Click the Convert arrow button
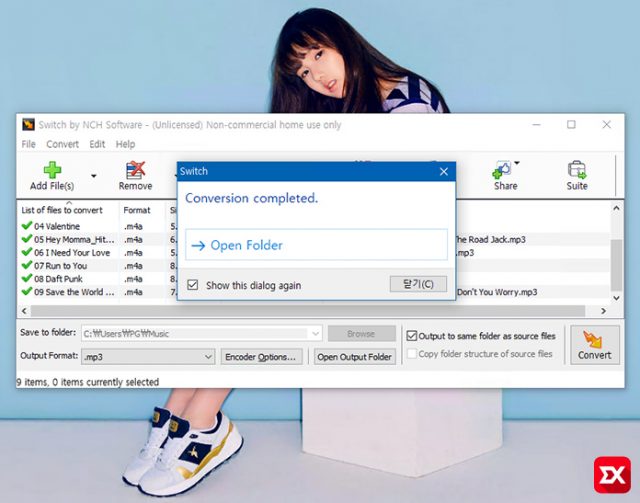Screen dimensions: 640x503 pos(595,345)
